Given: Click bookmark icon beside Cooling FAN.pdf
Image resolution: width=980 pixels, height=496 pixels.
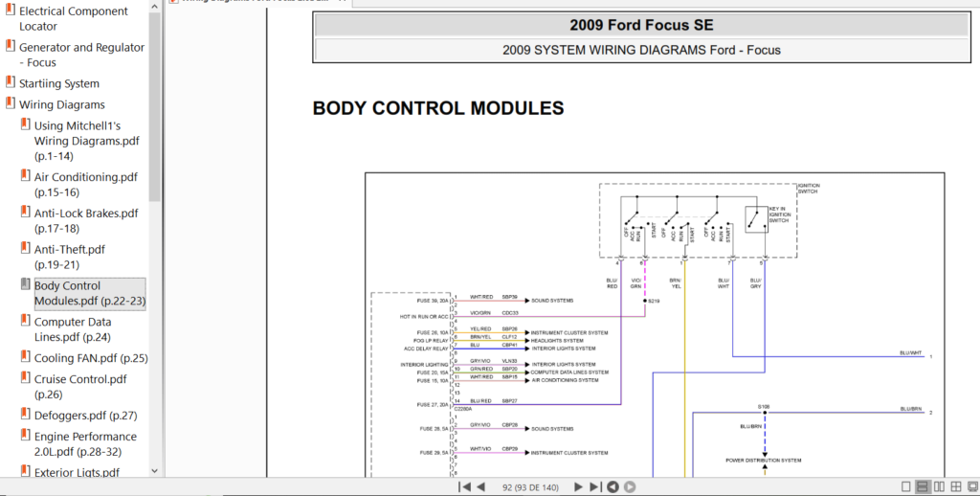Looking at the screenshot, I should coord(25,357).
